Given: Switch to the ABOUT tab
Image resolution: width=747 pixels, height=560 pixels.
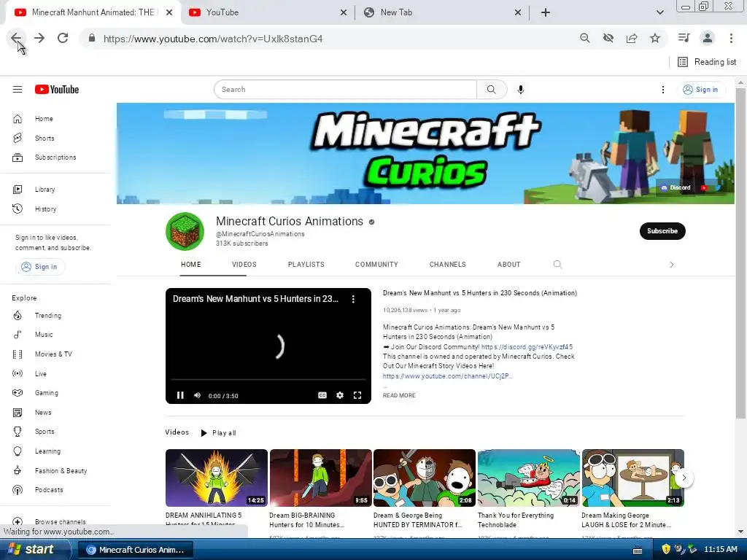Looking at the screenshot, I should (x=508, y=265).
